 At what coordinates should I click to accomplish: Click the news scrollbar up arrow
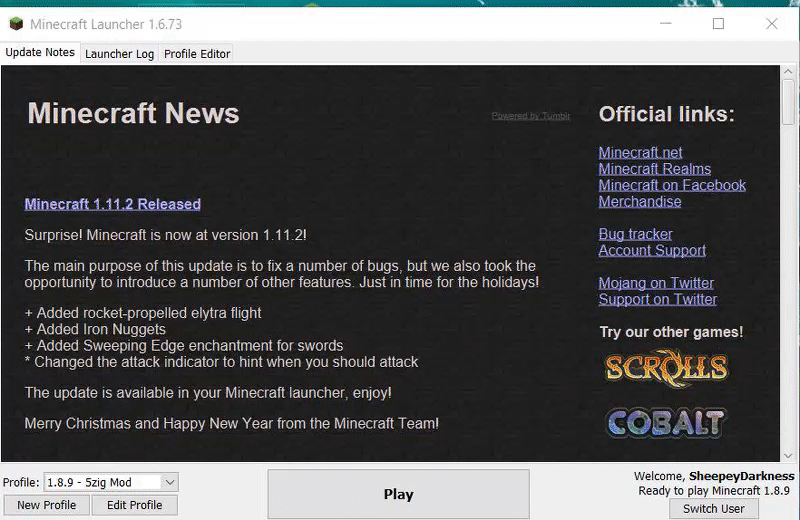[789, 71]
